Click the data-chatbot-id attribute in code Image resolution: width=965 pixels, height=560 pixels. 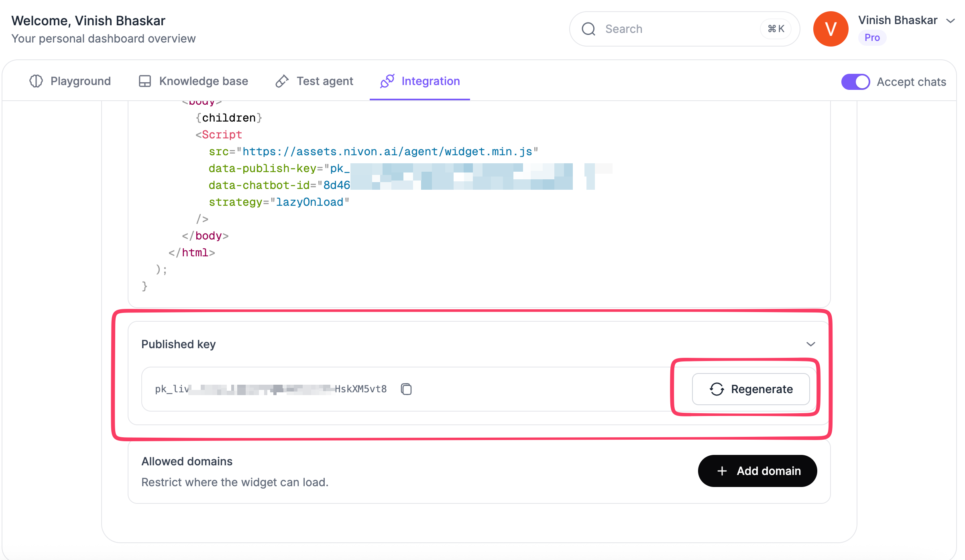click(x=259, y=185)
